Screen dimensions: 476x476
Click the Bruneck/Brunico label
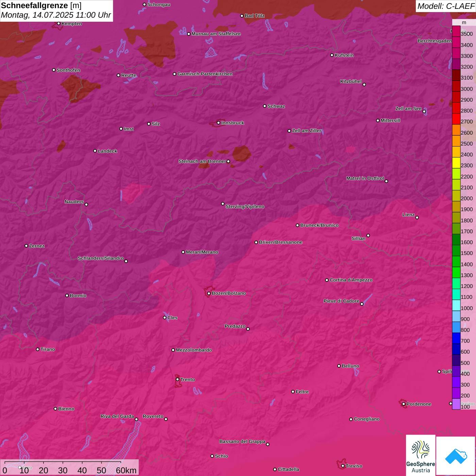coord(319,225)
